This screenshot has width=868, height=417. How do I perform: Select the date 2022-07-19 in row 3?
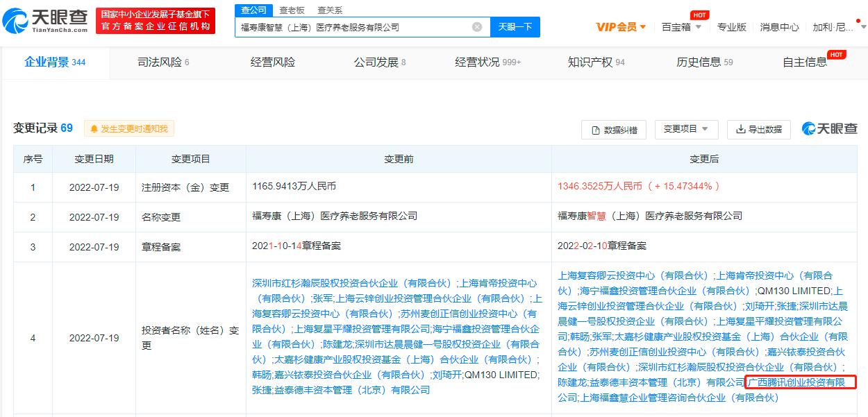(x=94, y=247)
